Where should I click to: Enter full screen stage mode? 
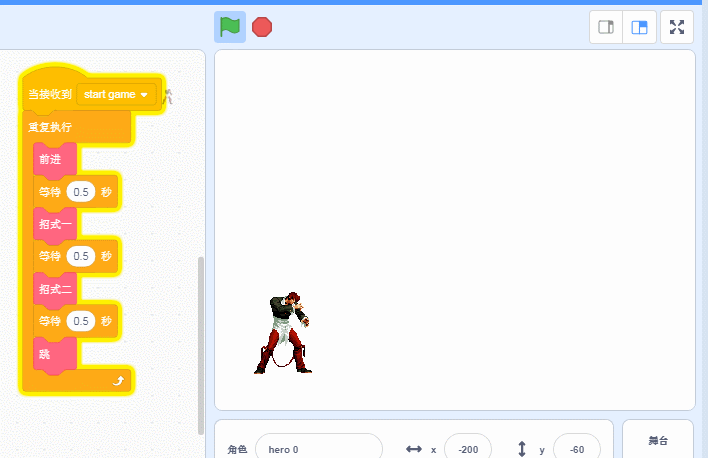pyautogui.click(x=677, y=27)
